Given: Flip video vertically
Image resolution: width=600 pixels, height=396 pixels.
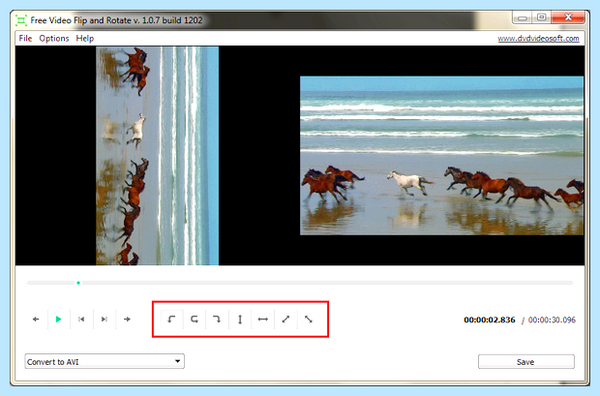Looking at the screenshot, I should [240, 319].
